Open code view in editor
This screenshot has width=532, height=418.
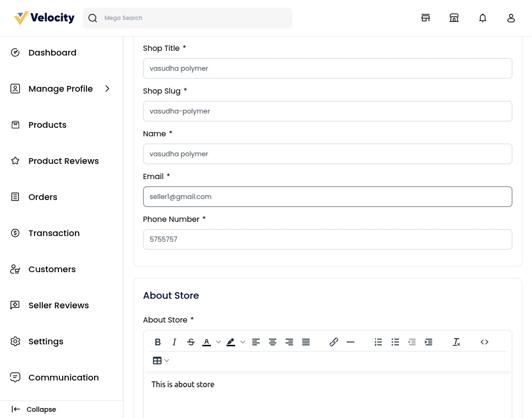click(x=484, y=342)
